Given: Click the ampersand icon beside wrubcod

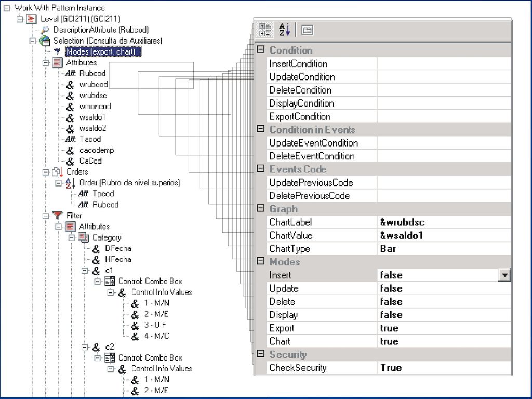Looking at the screenshot, I should [70, 85].
